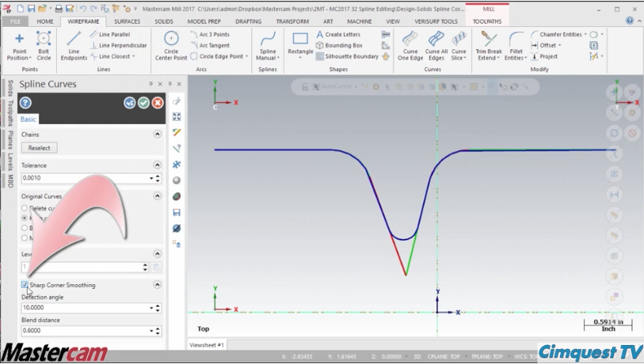Click OK and create new operation icon

click(x=129, y=103)
